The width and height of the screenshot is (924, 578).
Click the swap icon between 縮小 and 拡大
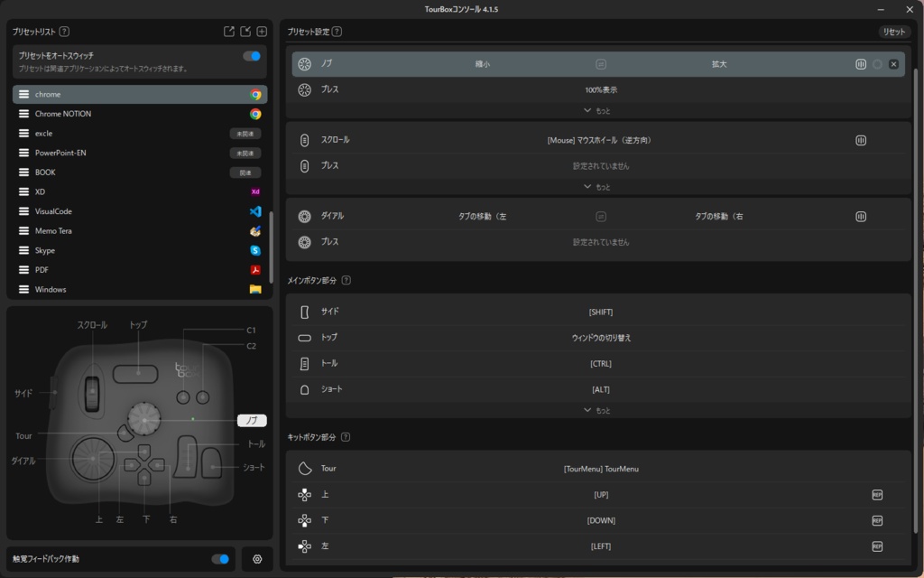(600, 64)
